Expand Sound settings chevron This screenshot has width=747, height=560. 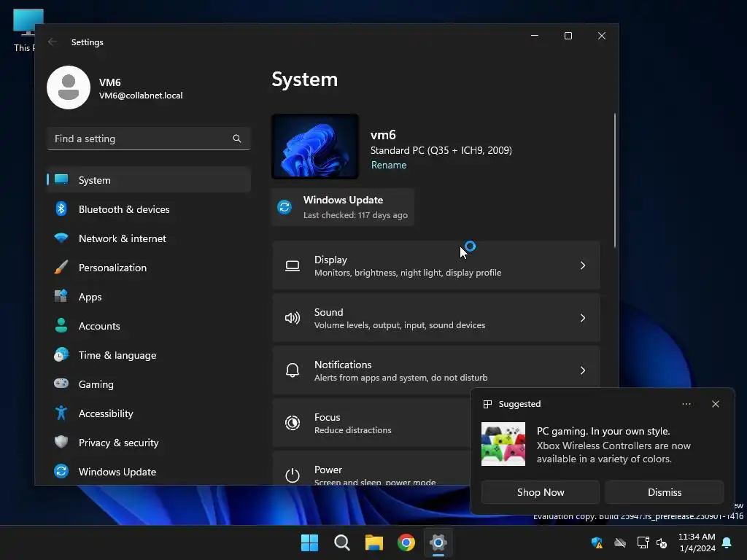[583, 318]
